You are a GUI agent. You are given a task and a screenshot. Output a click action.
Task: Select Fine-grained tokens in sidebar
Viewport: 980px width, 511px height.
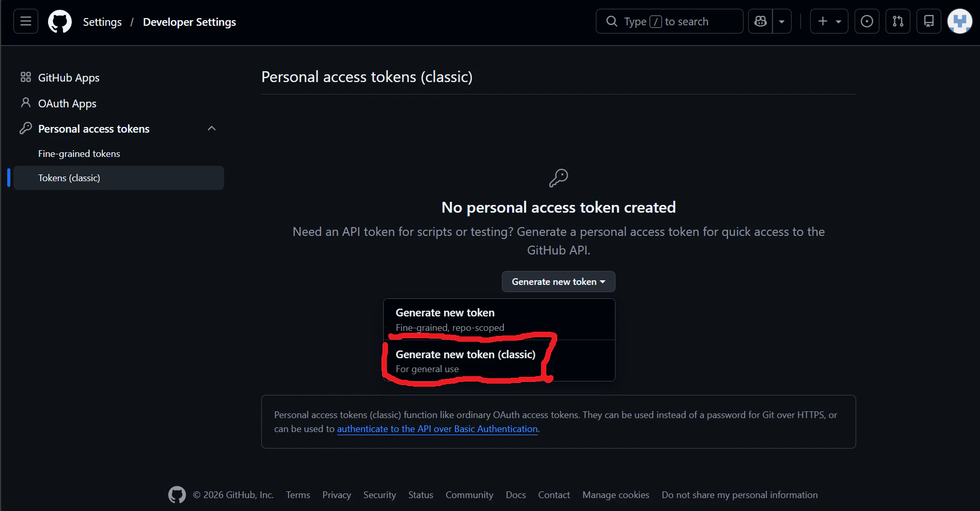tap(119, 153)
